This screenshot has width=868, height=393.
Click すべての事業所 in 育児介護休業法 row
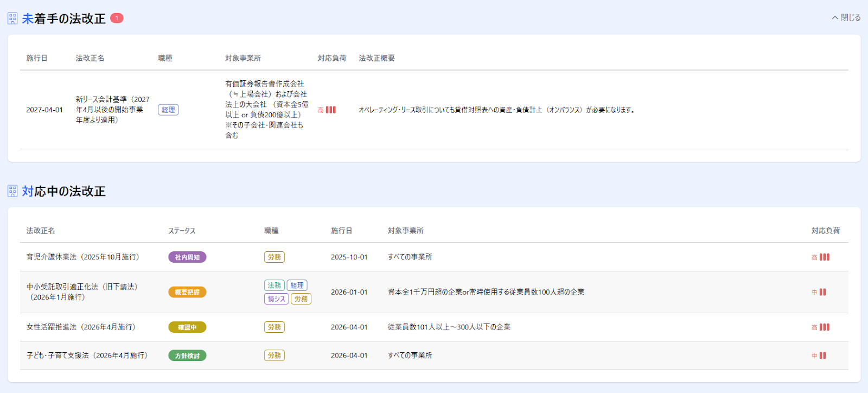click(410, 257)
